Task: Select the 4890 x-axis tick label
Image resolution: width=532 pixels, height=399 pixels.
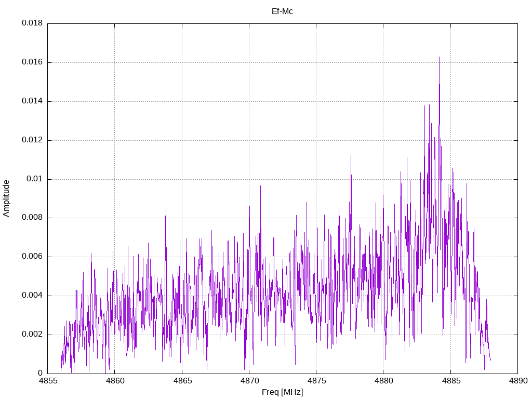Action: point(517,381)
